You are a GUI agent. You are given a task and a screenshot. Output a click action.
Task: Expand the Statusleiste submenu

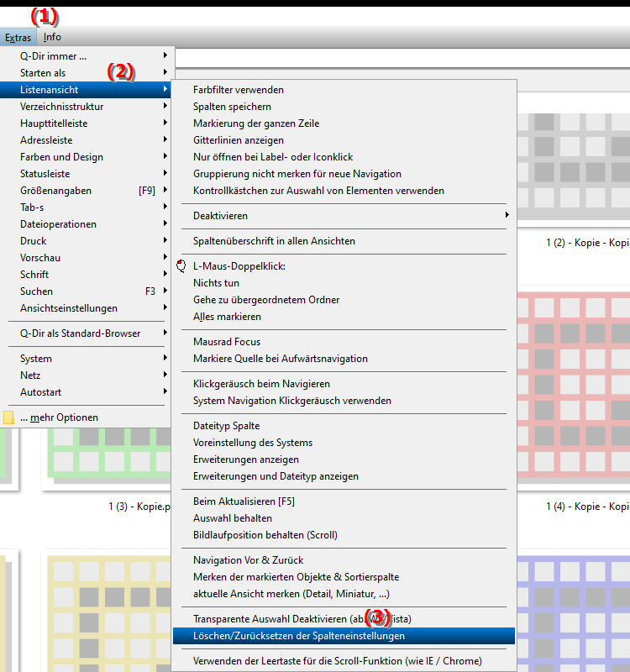86,174
